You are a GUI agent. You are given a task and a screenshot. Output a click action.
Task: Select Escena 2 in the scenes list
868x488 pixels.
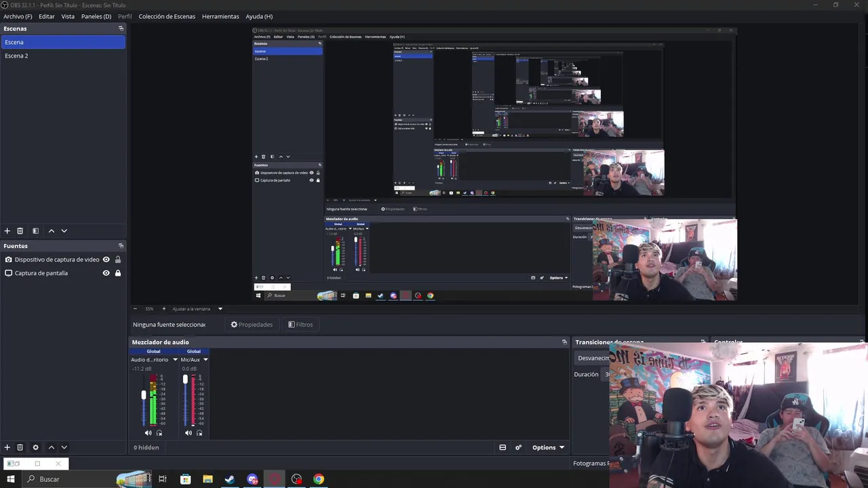click(63, 56)
